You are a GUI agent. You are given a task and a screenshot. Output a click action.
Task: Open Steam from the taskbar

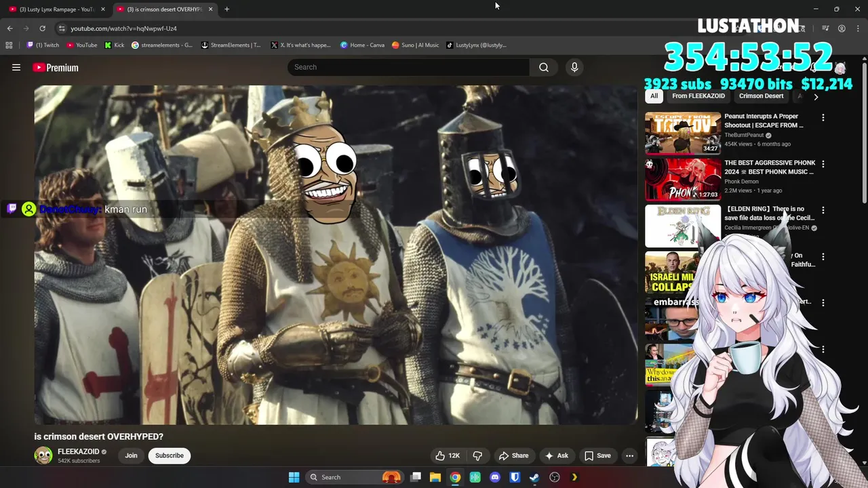pyautogui.click(x=534, y=477)
